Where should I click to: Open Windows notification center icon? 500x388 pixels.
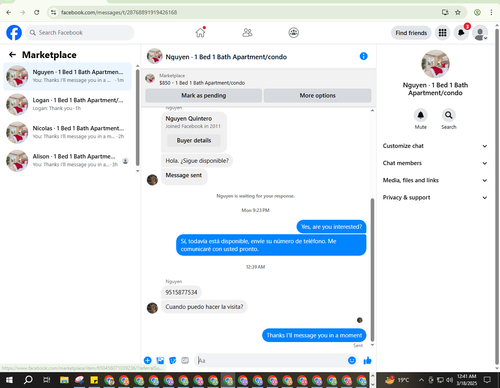click(x=487, y=380)
